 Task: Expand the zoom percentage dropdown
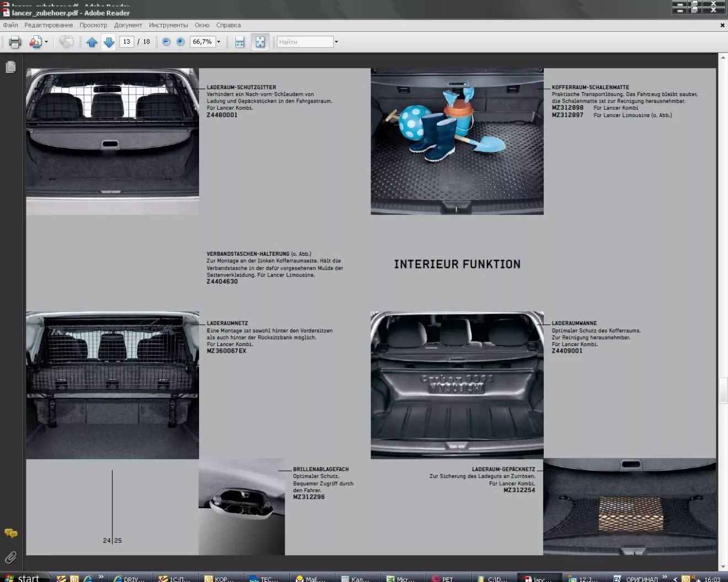(218, 42)
